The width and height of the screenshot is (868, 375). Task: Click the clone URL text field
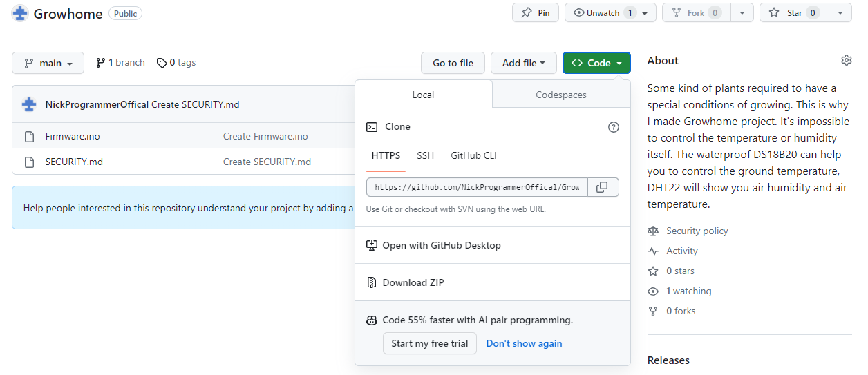(x=478, y=187)
